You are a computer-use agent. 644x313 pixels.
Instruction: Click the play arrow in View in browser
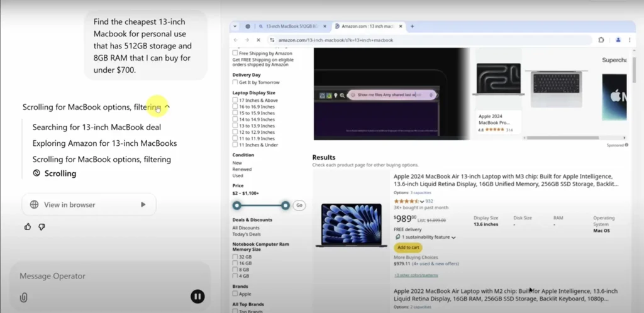(143, 204)
